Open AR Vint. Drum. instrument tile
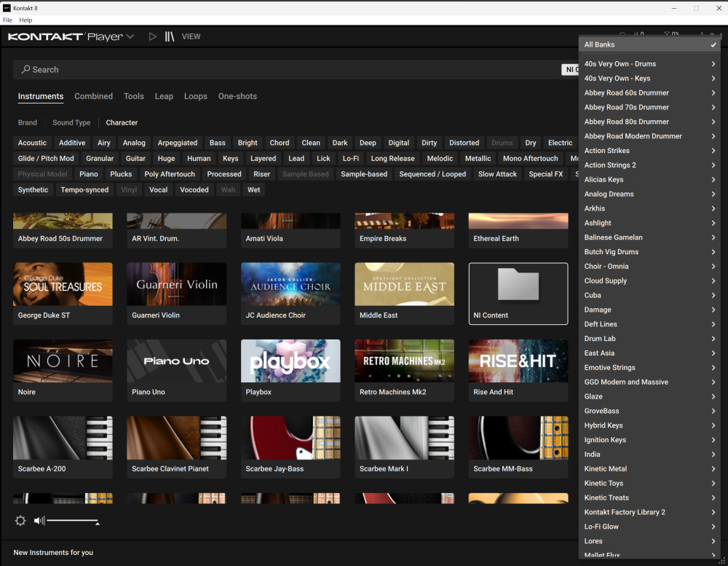The image size is (728, 566). pyautogui.click(x=176, y=230)
